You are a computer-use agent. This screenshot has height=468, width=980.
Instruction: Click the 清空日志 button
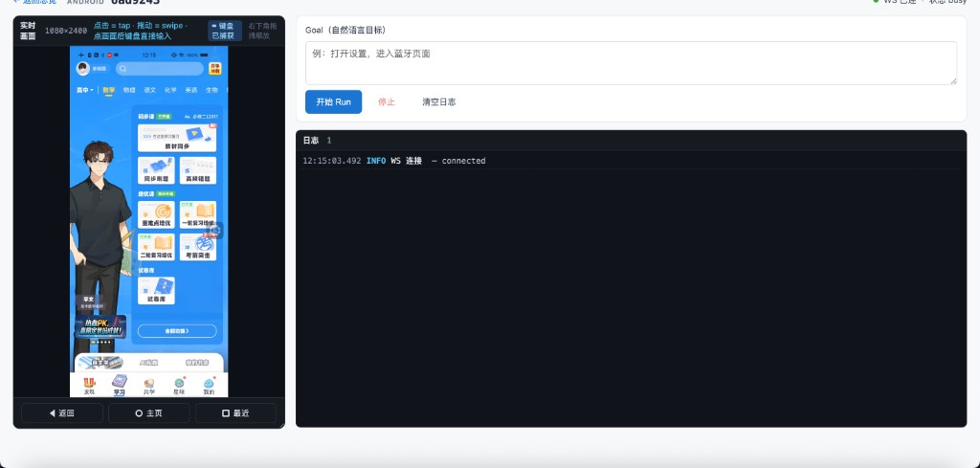point(438,101)
